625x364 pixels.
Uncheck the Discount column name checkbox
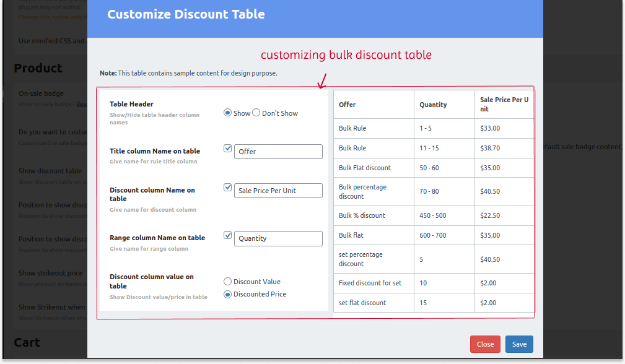coord(227,187)
